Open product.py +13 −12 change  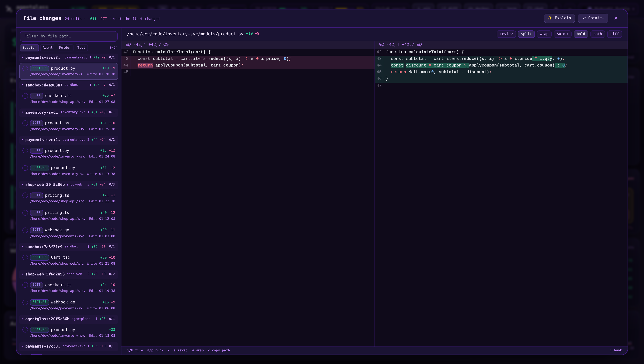69,153
